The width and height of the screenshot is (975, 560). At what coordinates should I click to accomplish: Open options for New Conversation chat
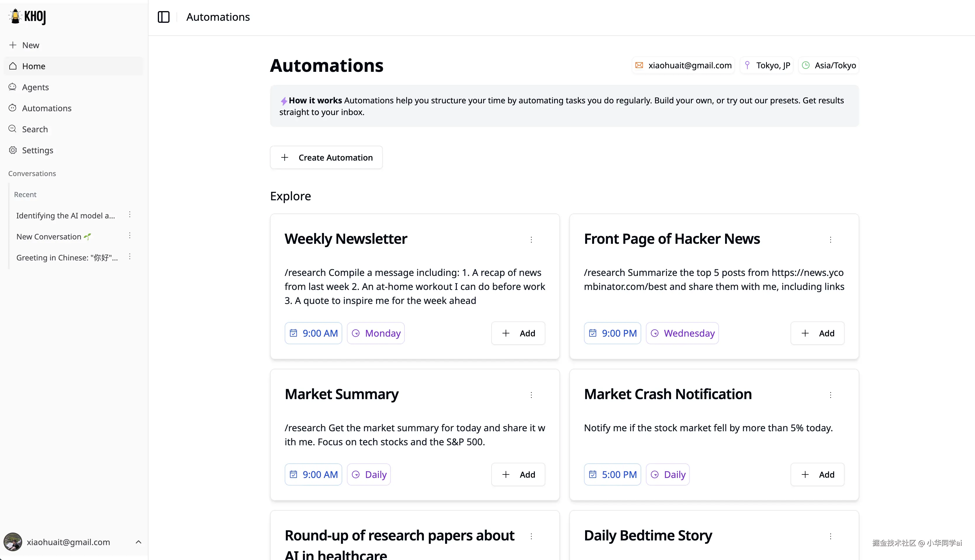coord(130,235)
